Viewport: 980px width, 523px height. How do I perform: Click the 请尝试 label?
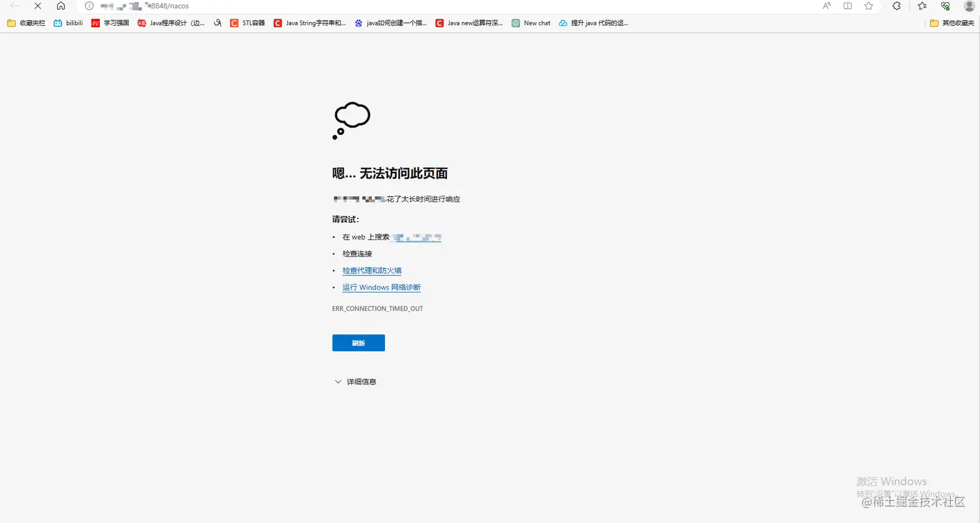click(x=345, y=219)
